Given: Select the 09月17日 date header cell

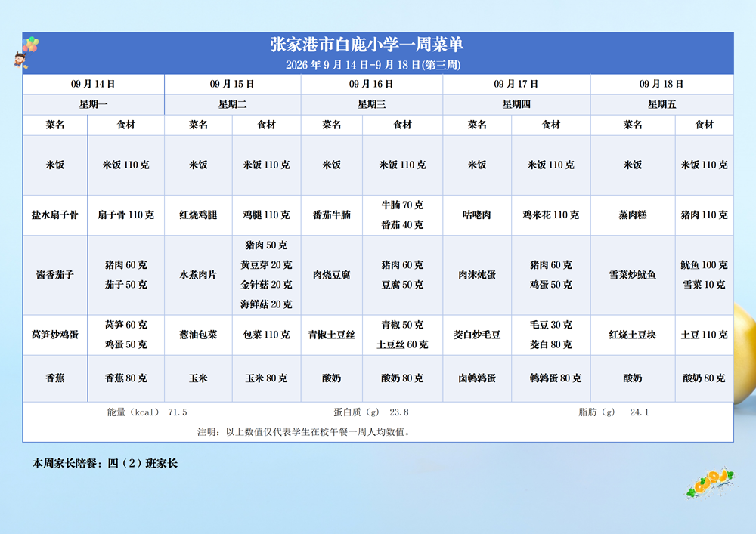Looking at the screenshot, I should (x=516, y=85).
